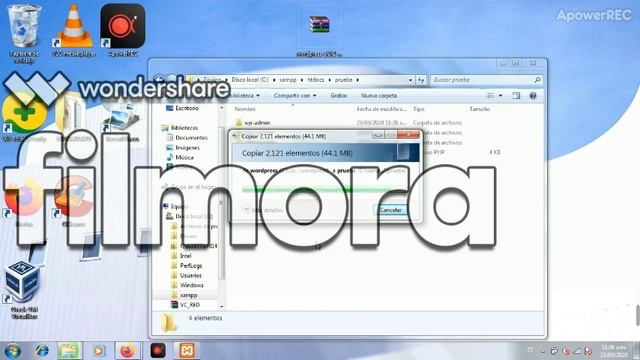Click 'htdocs' in the address breadcrumb
The width and height of the screenshot is (640, 360).
316,80
